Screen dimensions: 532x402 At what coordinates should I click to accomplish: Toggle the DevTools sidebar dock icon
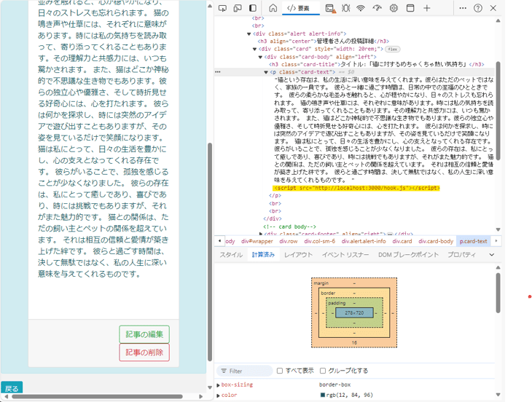pos(253,8)
